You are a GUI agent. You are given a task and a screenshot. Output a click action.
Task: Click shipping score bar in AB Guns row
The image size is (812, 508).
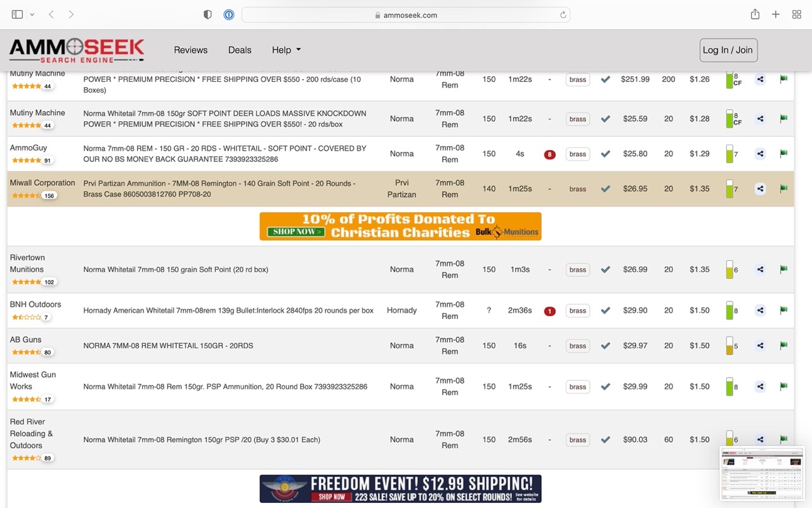(730, 345)
